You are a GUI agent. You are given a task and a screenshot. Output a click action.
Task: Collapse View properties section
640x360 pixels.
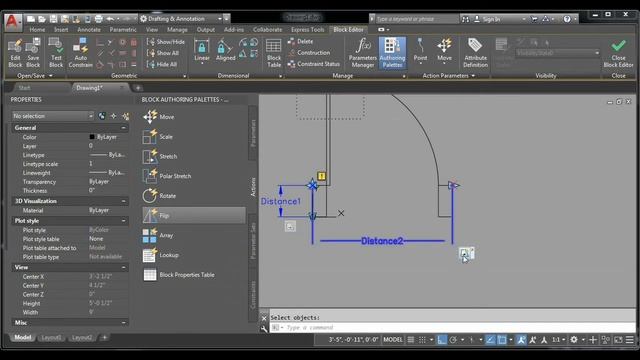(x=123, y=267)
